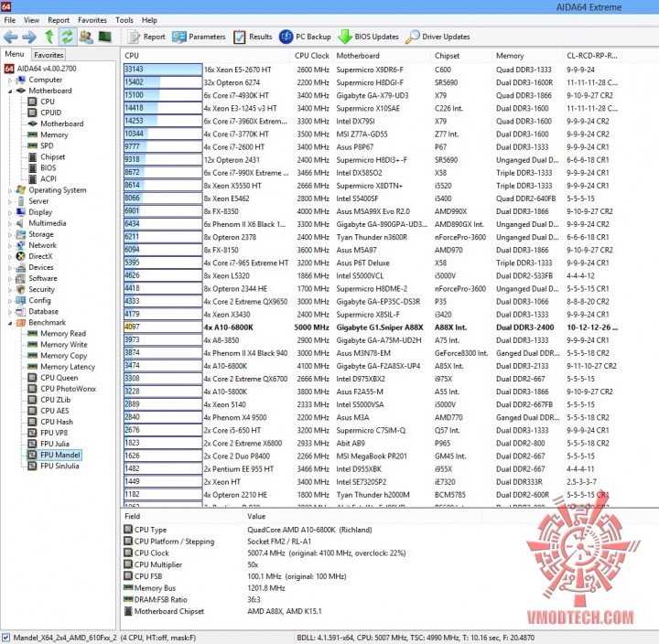Click the Forward navigation arrow
659x644 pixels.
pos(29,37)
